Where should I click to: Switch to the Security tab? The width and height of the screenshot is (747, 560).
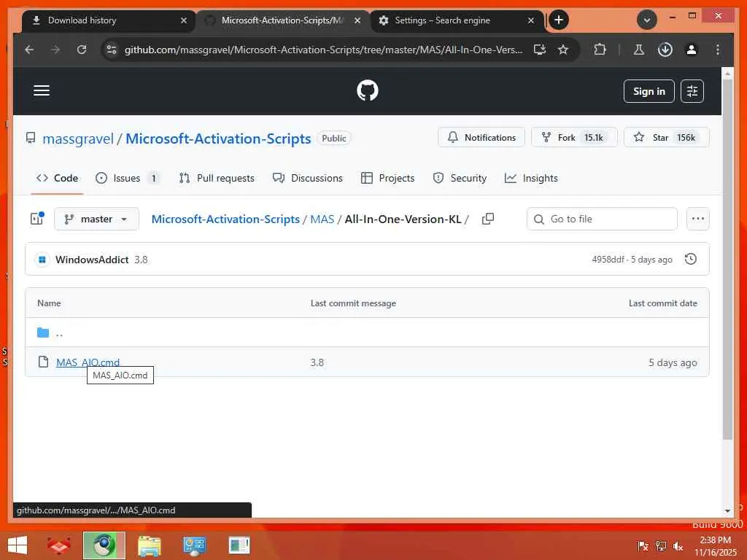tap(460, 178)
